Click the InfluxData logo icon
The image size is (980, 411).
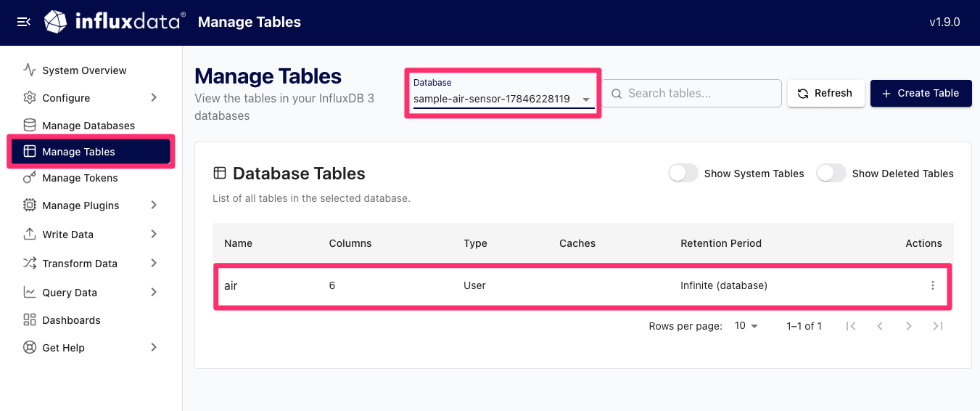click(x=56, y=22)
